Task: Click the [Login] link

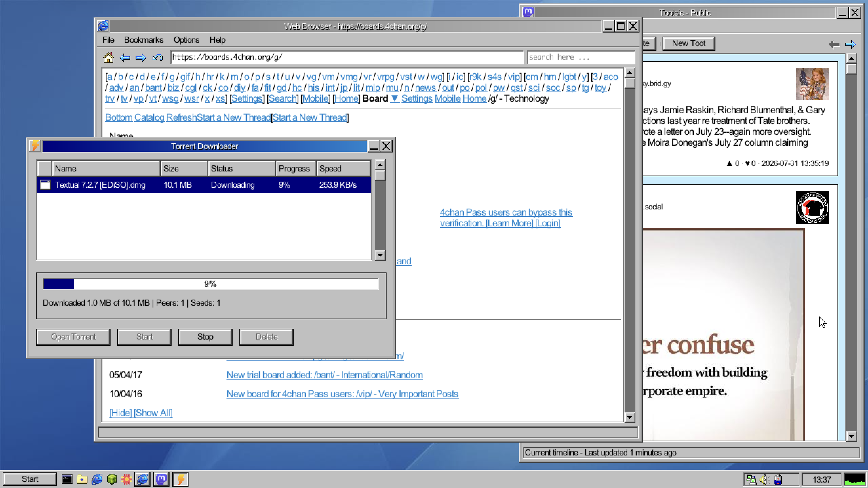Action: point(548,223)
